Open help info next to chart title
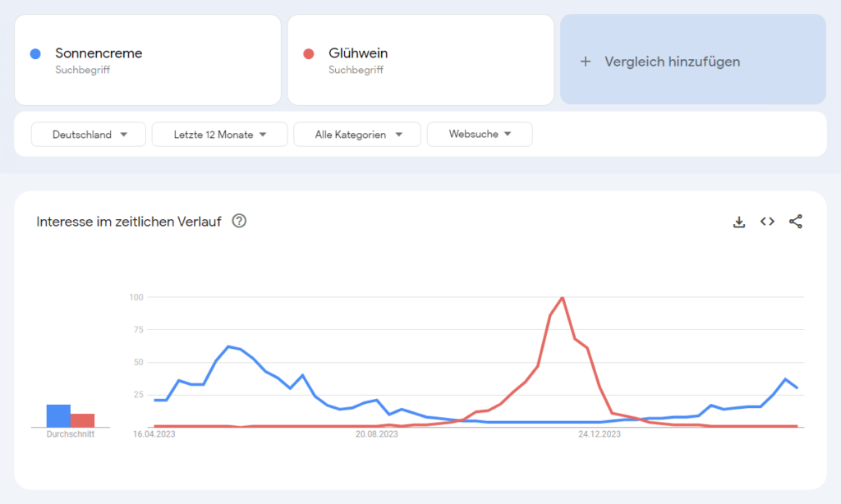The image size is (841, 504). (x=239, y=221)
